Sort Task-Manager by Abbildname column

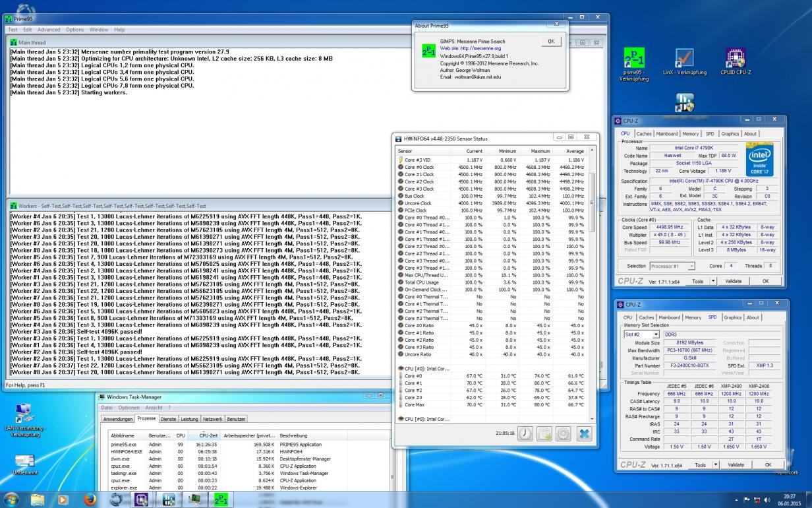point(128,435)
